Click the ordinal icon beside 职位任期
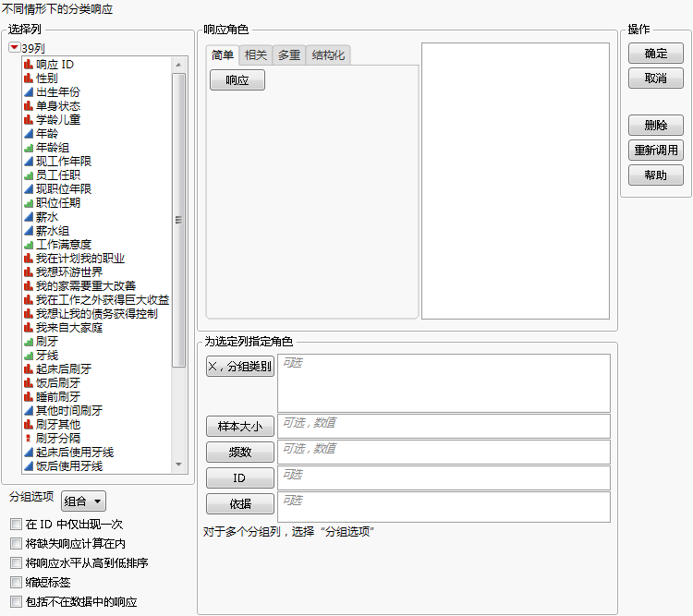 (29, 203)
